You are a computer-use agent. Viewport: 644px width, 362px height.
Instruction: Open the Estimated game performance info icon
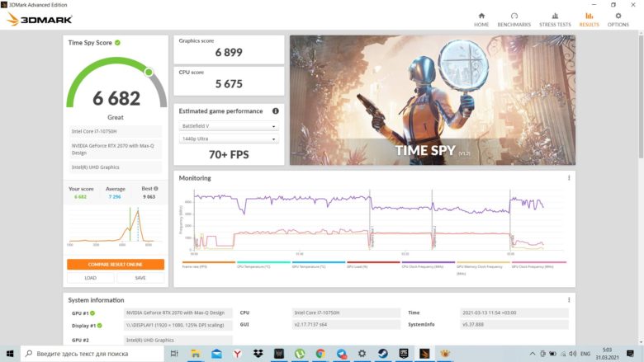pos(275,110)
